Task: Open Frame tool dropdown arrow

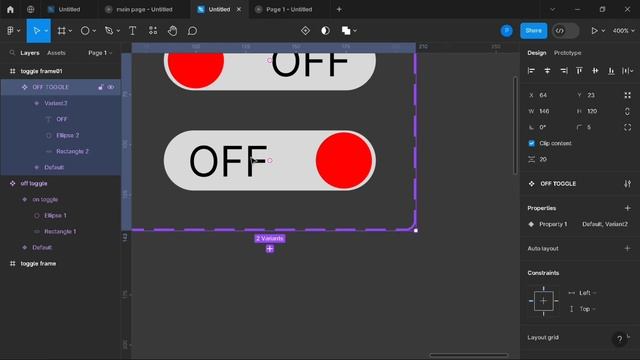Action: click(x=70, y=31)
